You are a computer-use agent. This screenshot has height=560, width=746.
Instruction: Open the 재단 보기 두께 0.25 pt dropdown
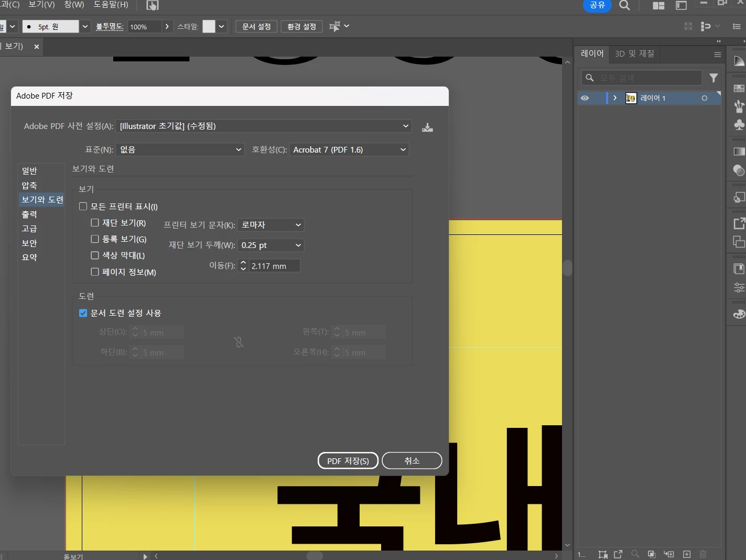[x=271, y=245]
